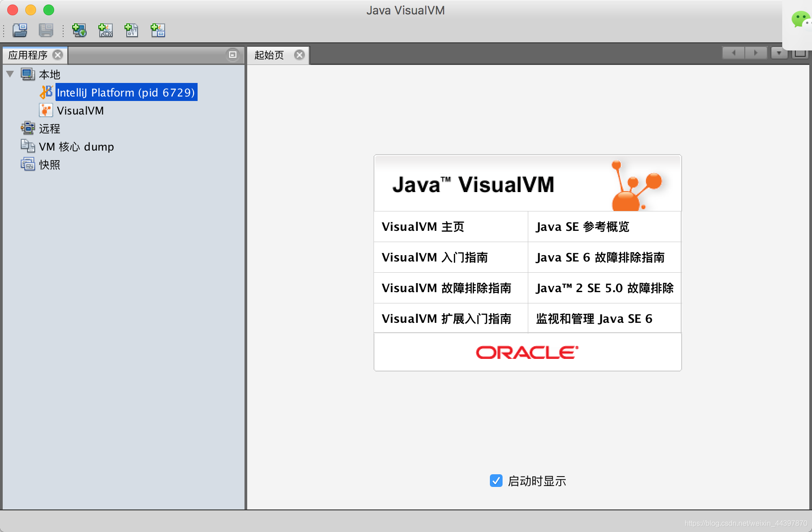
Task: Add a VM coredump via toolbar icon
Action: (x=131, y=30)
